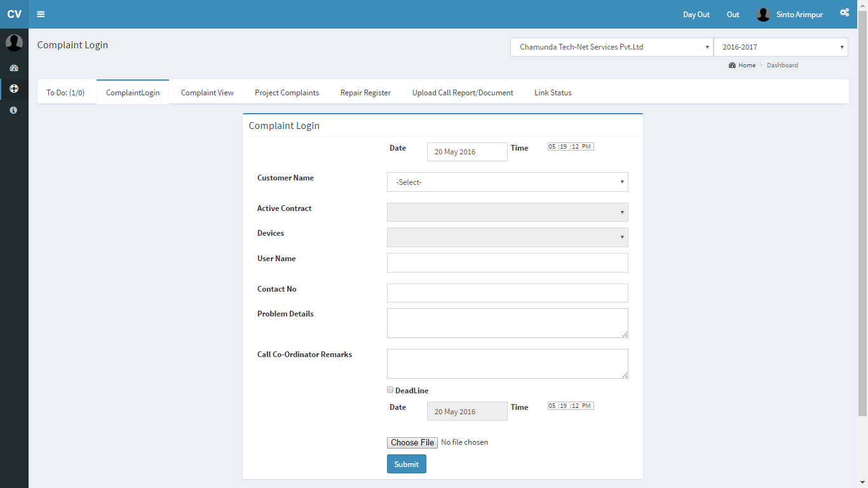Viewport: 868px width, 488px height.
Task: Open the dashboard gauge icon in sidebar
Action: (x=14, y=67)
